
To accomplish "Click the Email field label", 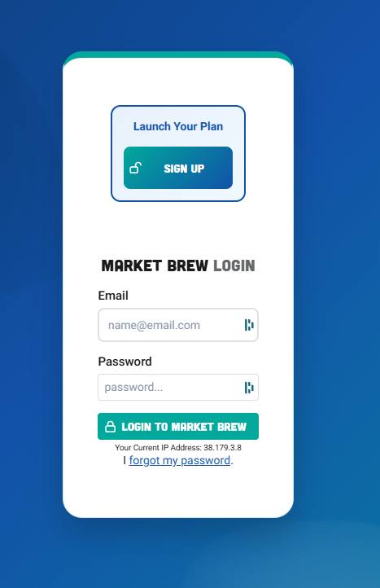I will 113,296.
